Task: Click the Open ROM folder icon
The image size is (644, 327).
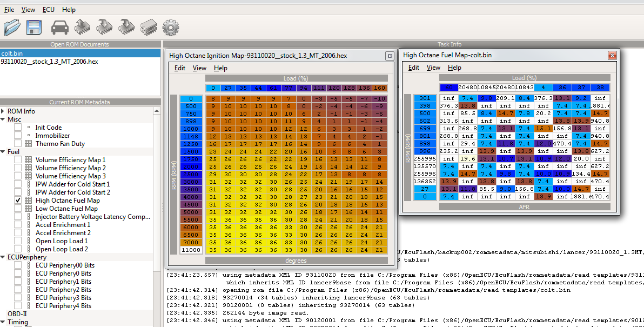Action: point(12,27)
